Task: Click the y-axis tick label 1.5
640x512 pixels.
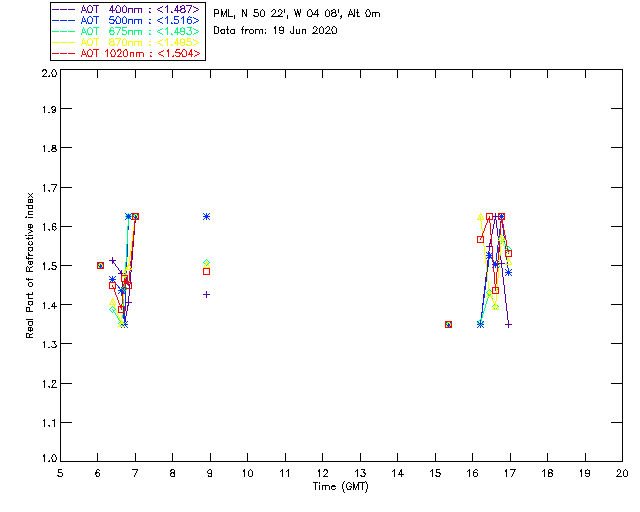Action: pos(49,266)
